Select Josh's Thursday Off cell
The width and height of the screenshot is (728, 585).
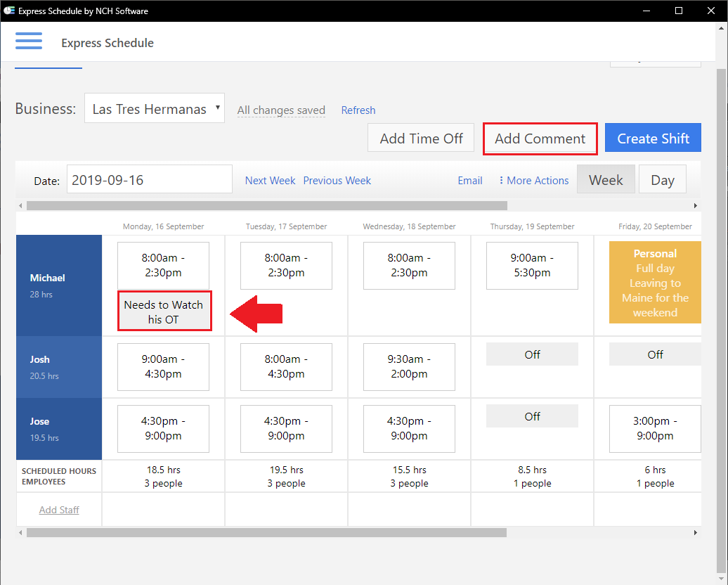tap(532, 354)
